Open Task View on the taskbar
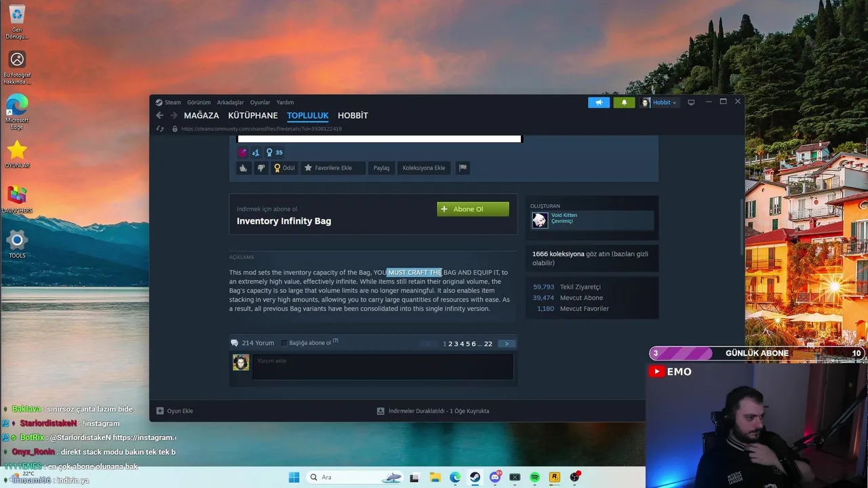The width and height of the screenshot is (868, 488). point(415,477)
